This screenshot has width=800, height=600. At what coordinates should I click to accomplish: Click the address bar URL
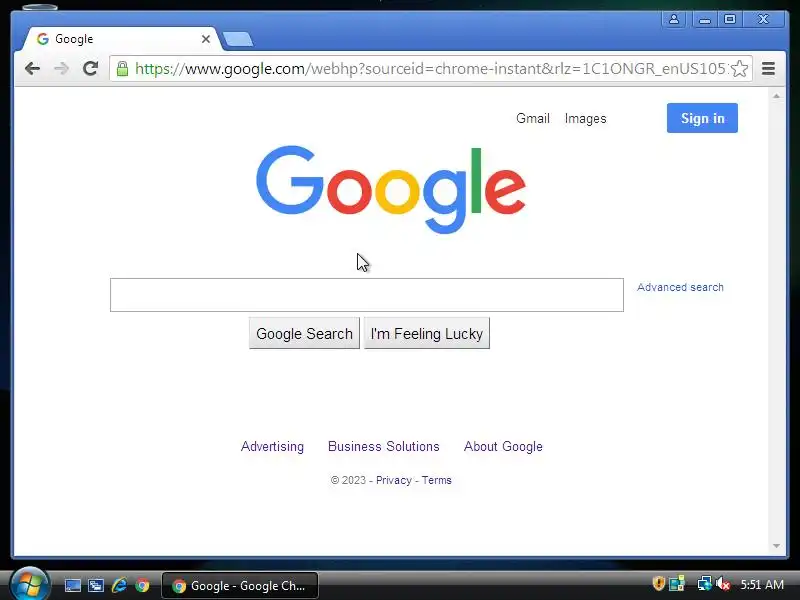[x=429, y=68]
